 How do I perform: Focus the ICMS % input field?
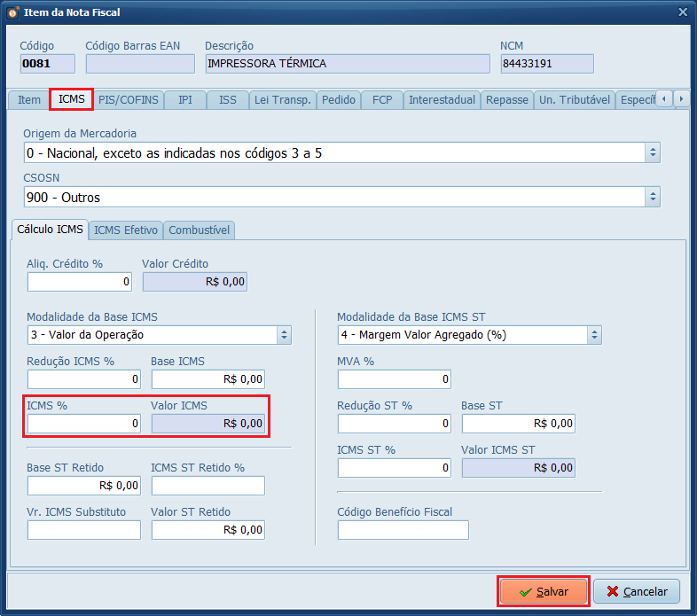[84, 424]
